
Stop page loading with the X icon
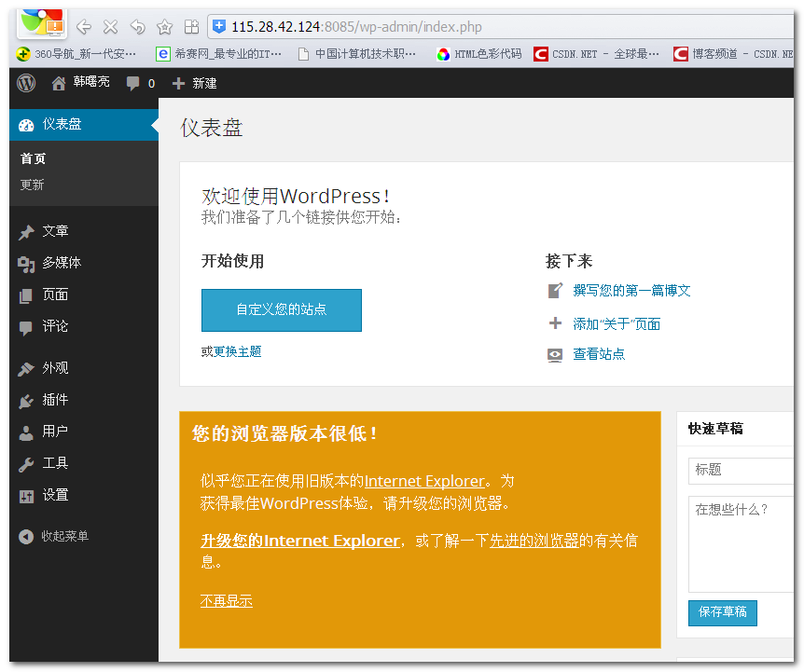click(x=110, y=27)
